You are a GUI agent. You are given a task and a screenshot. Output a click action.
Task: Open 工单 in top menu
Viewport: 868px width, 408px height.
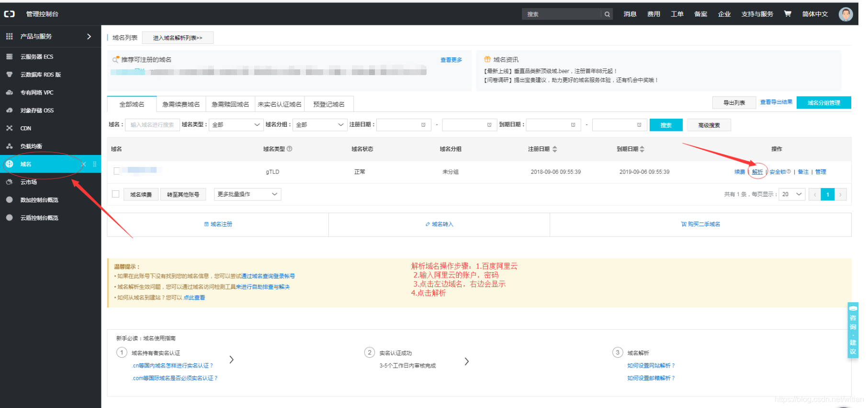click(x=677, y=14)
